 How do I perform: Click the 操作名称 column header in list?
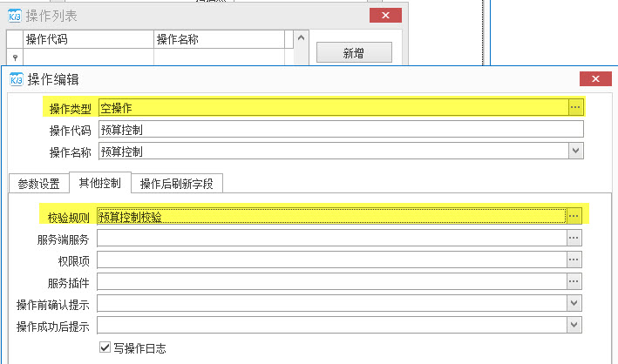pos(219,39)
